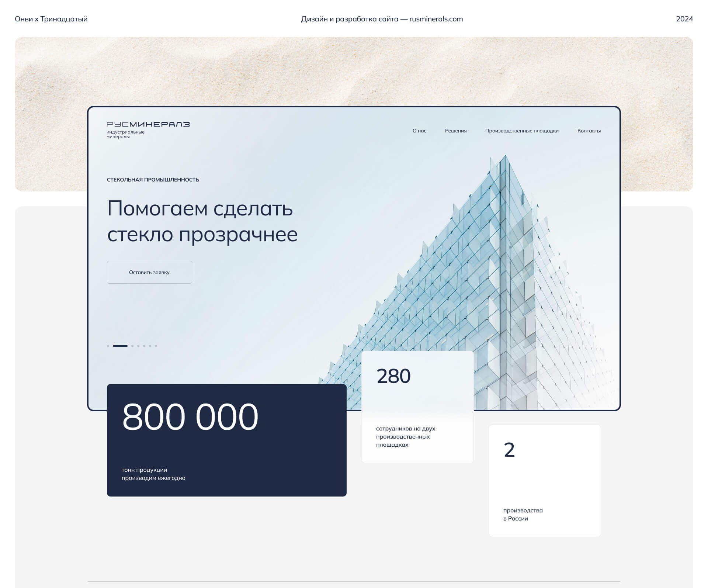Open the «О нас» menu item
Viewport: 708px width, 588px height.
coord(419,131)
